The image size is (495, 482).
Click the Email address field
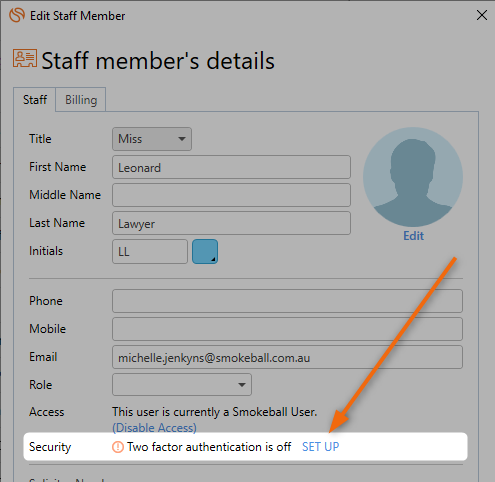(x=287, y=357)
